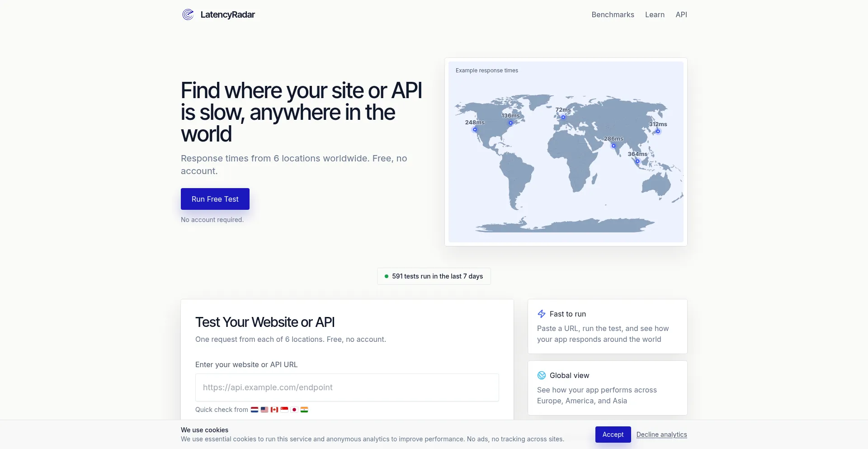Click the India flag icon
This screenshot has width=868, height=449.
coord(304,410)
